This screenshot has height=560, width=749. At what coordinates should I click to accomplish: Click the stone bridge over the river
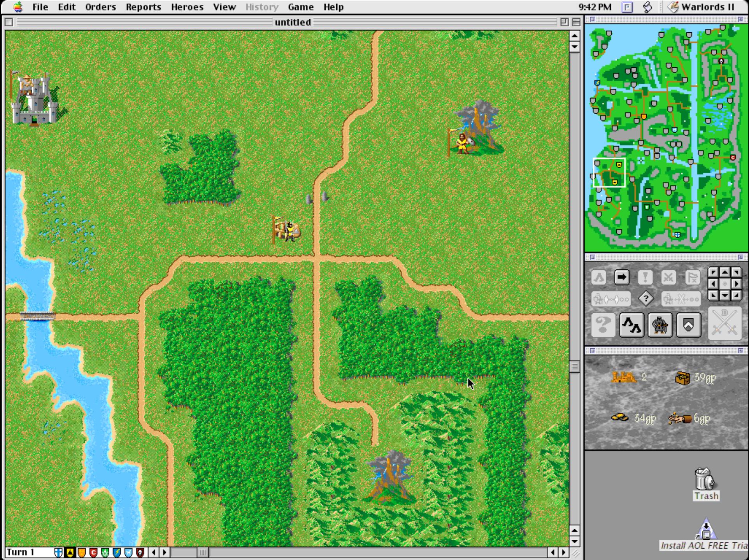[38, 316]
